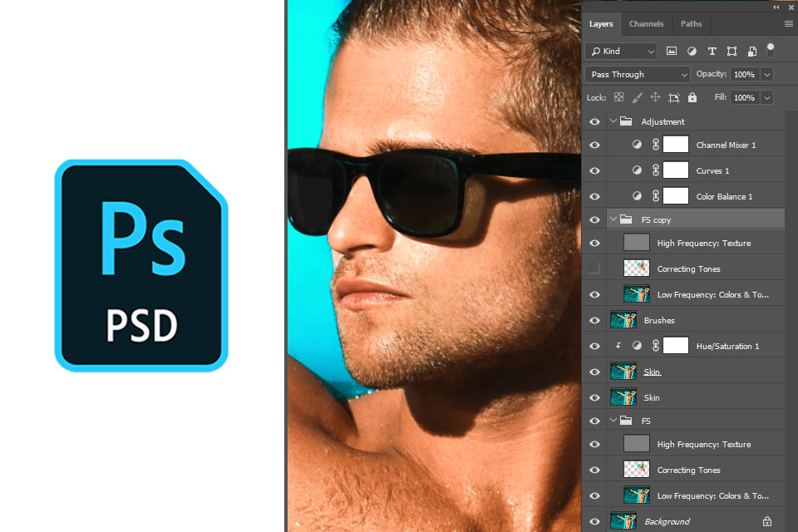Enable lock transparent pixels
The width and height of the screenshot is (798, 532).
[618, 97]
